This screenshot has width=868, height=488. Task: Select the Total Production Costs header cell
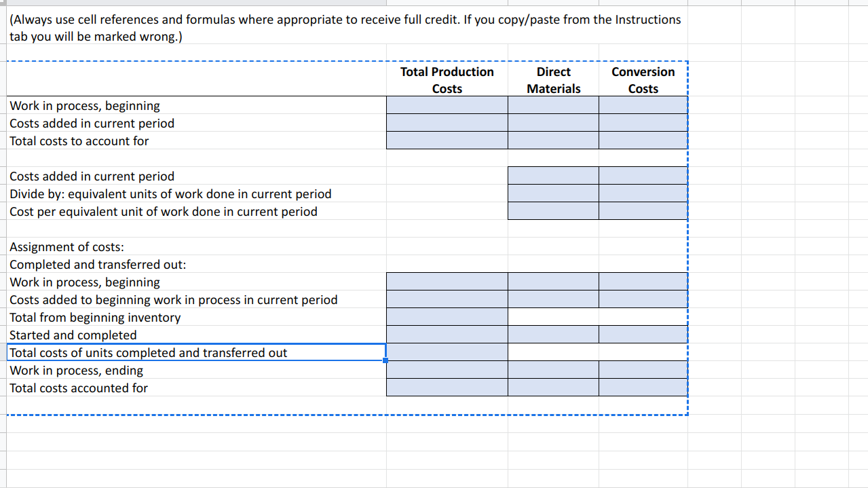(x=447, y=79)
